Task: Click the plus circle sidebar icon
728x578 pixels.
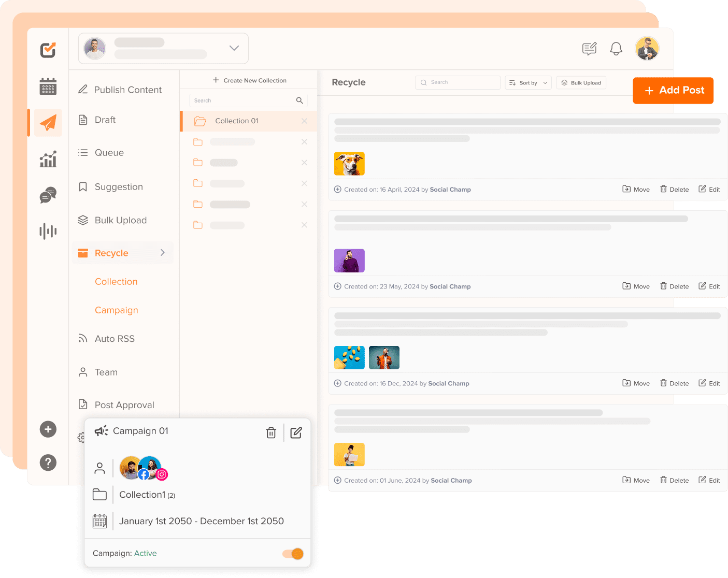Action: [48, 429]
